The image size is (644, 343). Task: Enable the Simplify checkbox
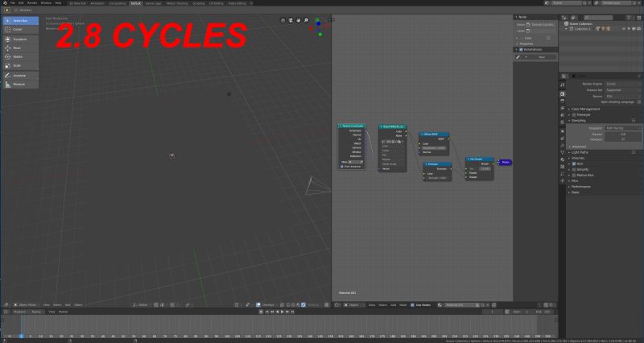pos(574,169)
